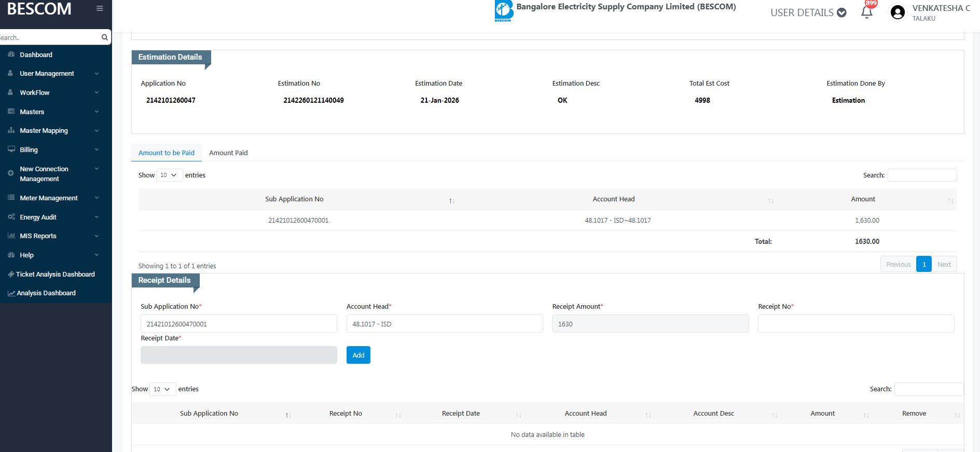
Task: Open the upper Show entries dropdown
Action: coord(170,175)
